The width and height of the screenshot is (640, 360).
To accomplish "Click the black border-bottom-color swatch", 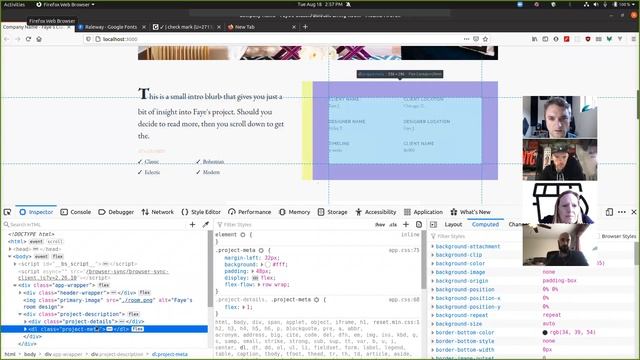I will [x=545, y=333].
